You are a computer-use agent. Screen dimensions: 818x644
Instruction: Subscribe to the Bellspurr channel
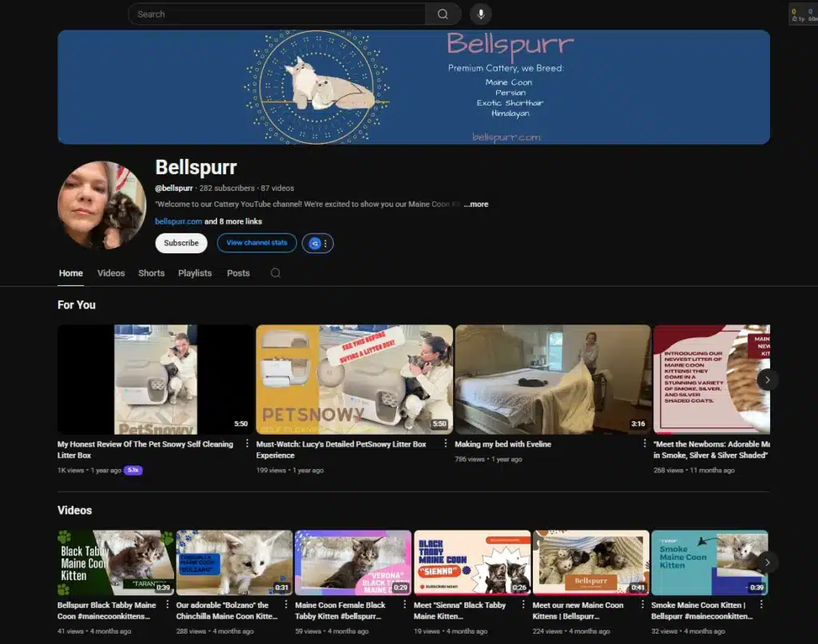click(181, 243)
